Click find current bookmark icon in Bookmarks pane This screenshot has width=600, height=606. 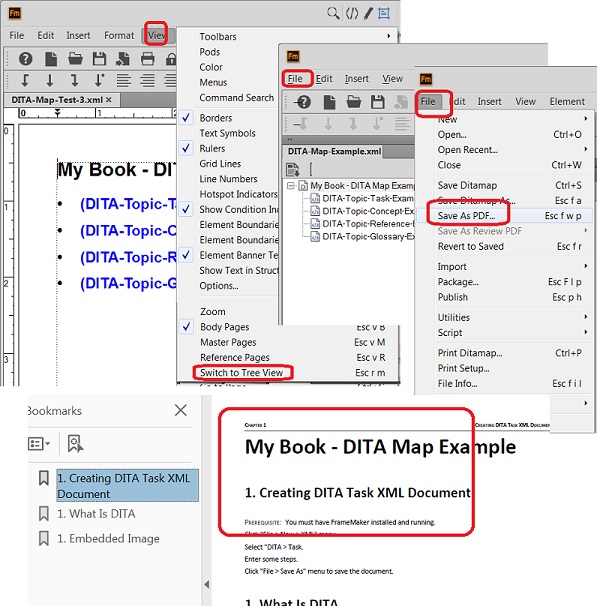75,443
